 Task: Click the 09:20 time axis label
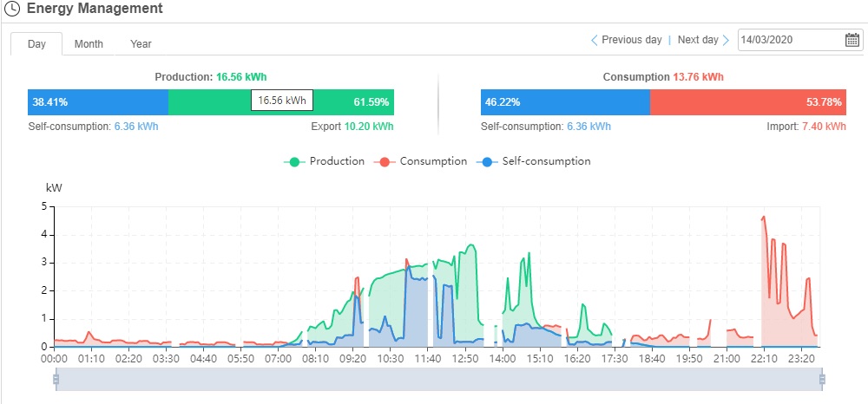(353, 358)
